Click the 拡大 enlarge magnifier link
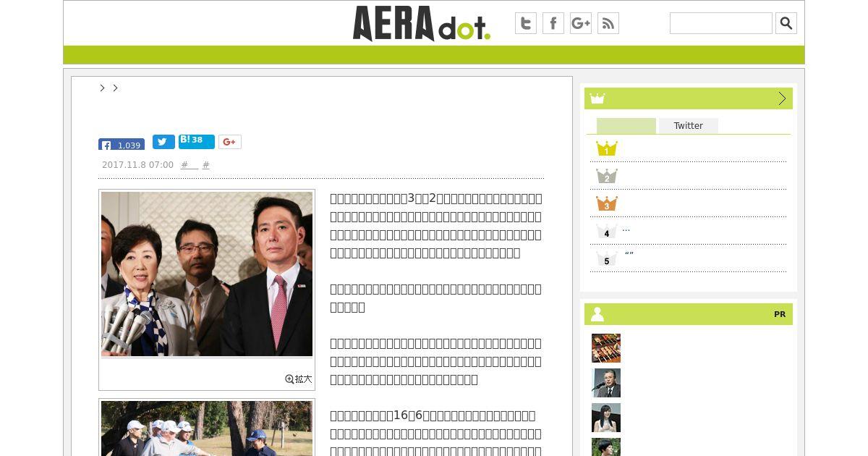This screenshot has width=868, height=456. coord(299,379)
